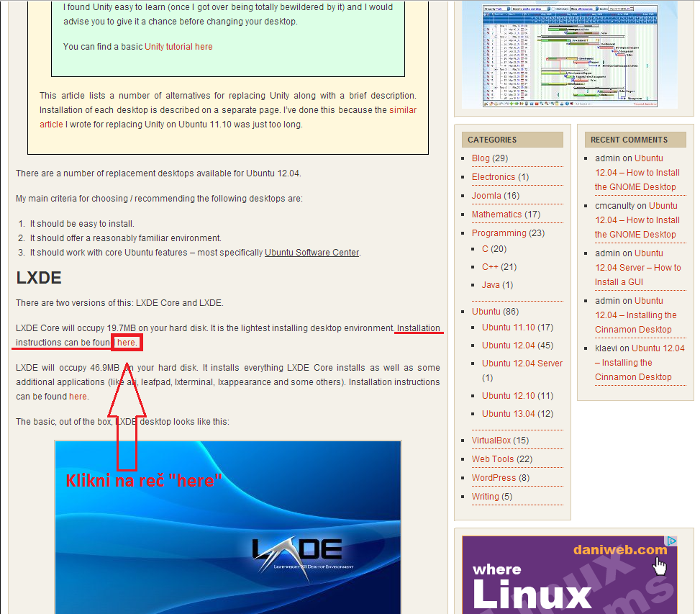Open the top-level Ubuntu (86) category
The image size is (700, 614).
[486, 312]
